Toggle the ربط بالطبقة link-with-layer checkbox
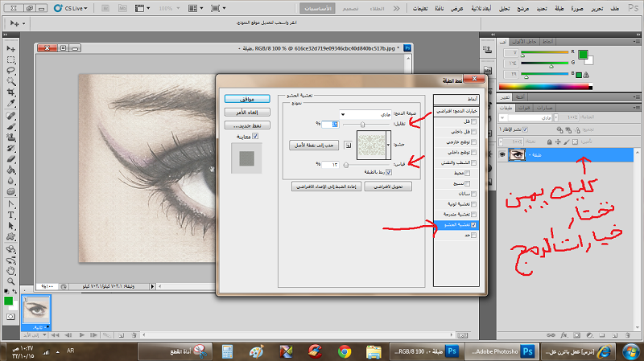The width and height of the screenshot is (644, 361). (x=390, y=171)
